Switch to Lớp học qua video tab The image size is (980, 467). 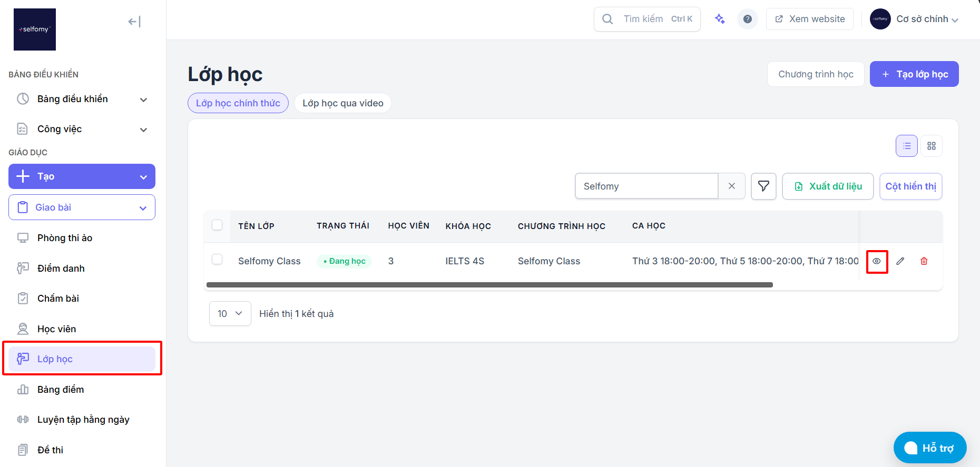(x=343, y=103)
